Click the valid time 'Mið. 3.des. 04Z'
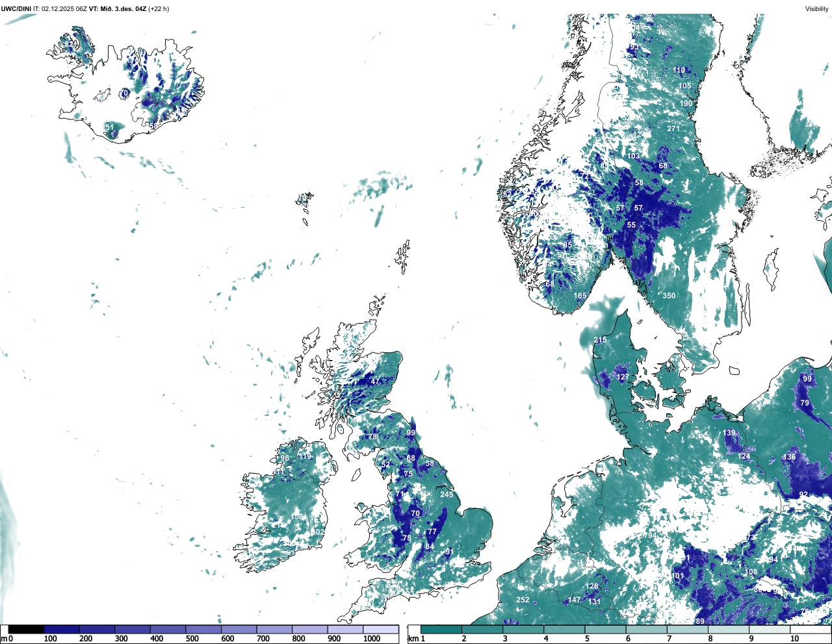Screen dimensions: 832x644 point(123,8)
